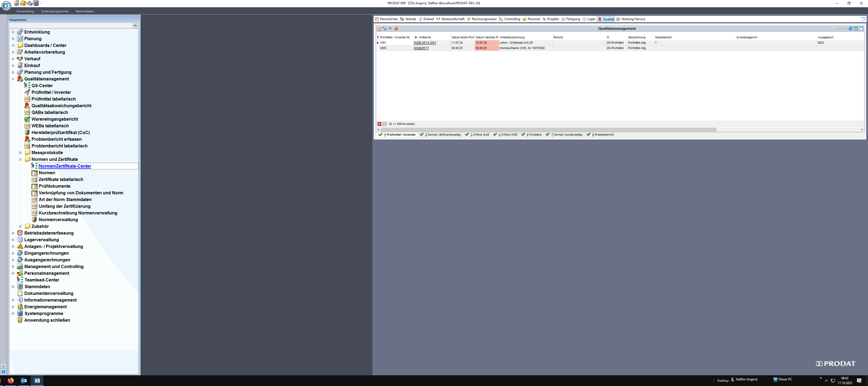Open article link WZB-0513-001
868x386 pixels.
(x=425, y=43)
